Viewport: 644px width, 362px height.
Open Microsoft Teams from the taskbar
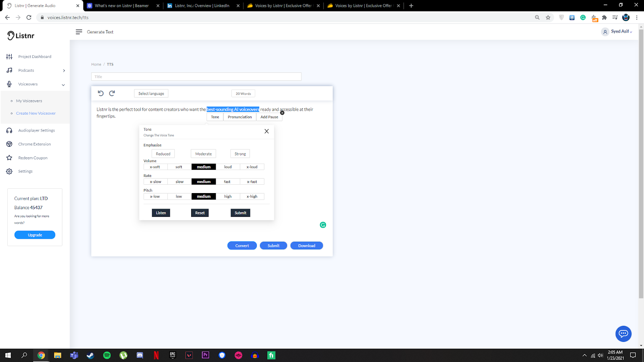click(74, 355)
